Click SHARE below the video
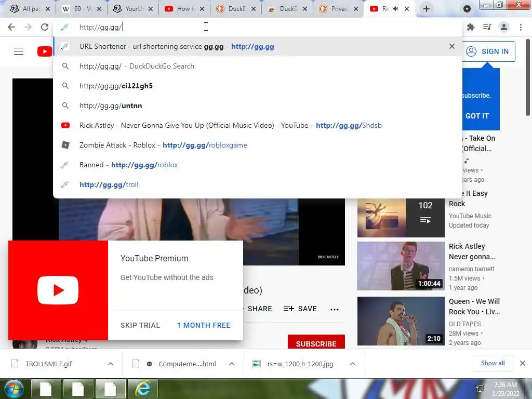 260,309
